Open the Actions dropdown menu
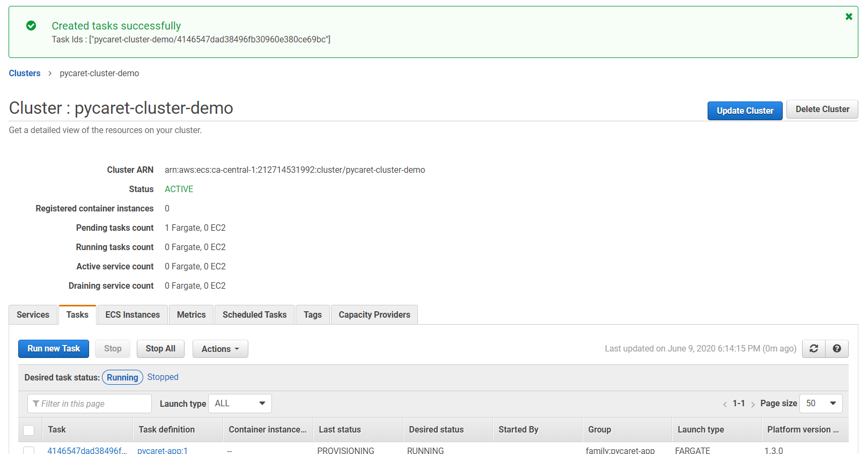The width and height of the screenshot is (868, 454). tap(220, 349)
